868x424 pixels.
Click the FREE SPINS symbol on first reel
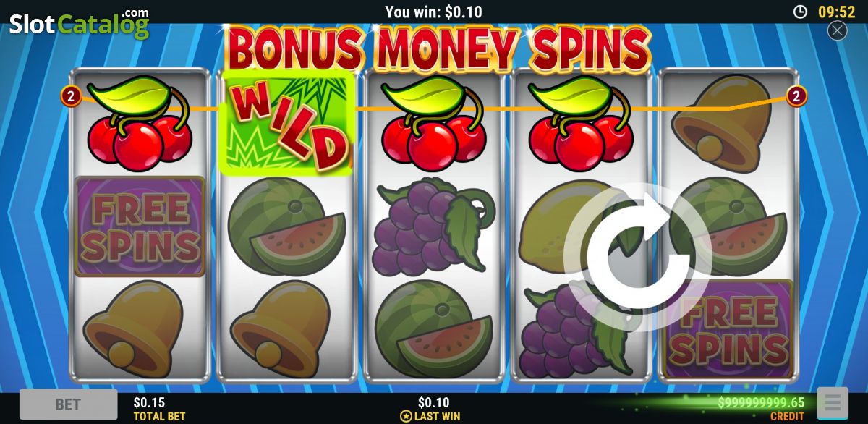tap(140, 226)
